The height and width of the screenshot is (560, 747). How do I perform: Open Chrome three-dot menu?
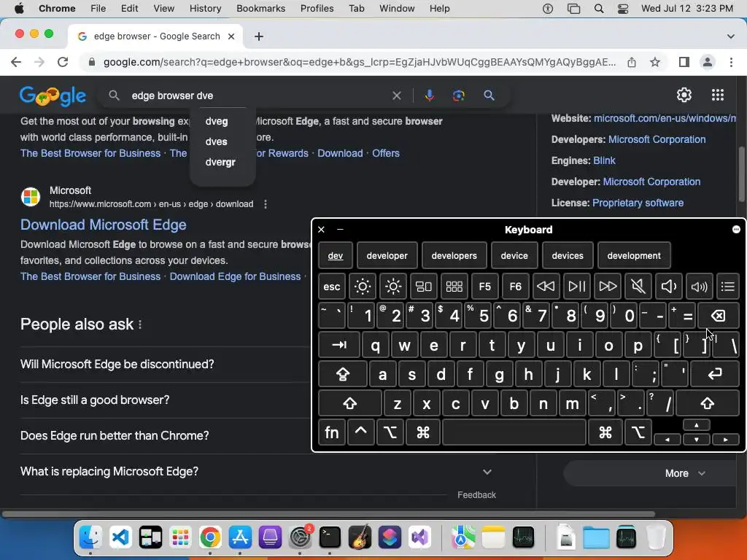[x=731, y=62]
